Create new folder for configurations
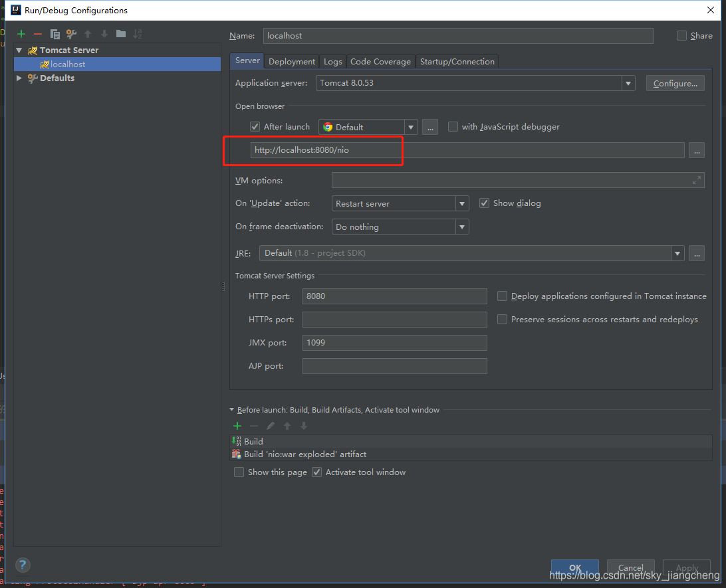This screenshot has width=726, height=588. click(121, 34)
